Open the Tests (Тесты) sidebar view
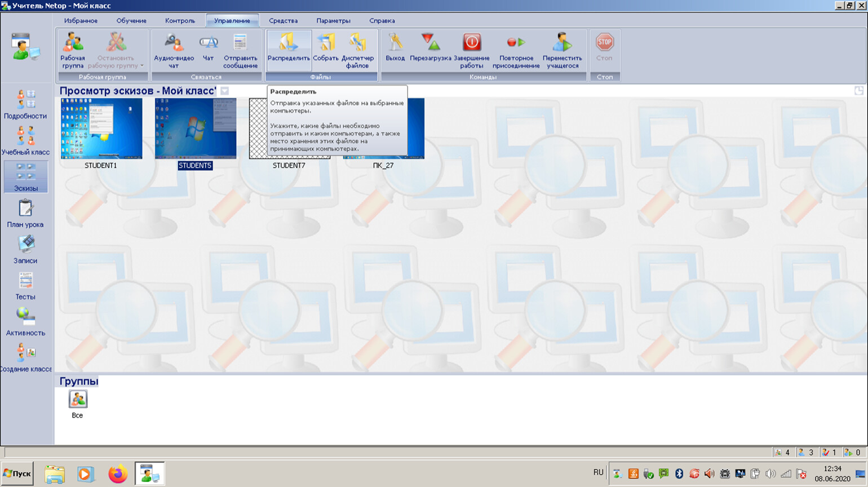The height and width of the screenshot is (487, 868). 25,286
